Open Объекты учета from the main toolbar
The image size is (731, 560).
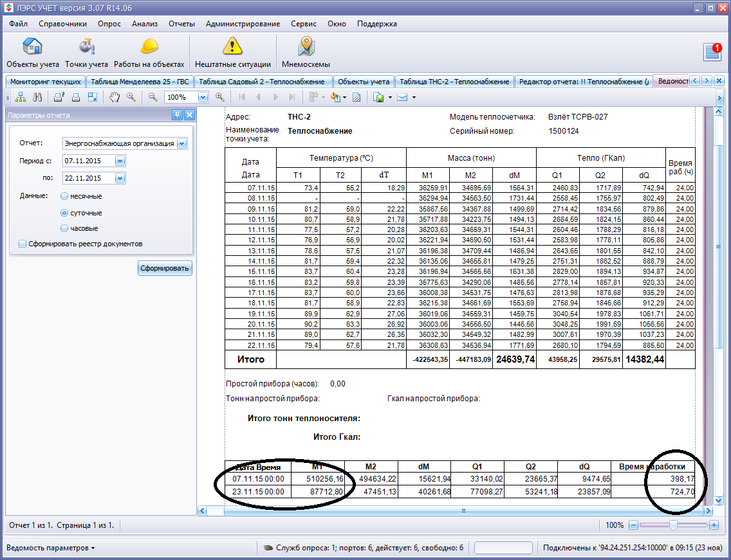pos(33,53)
